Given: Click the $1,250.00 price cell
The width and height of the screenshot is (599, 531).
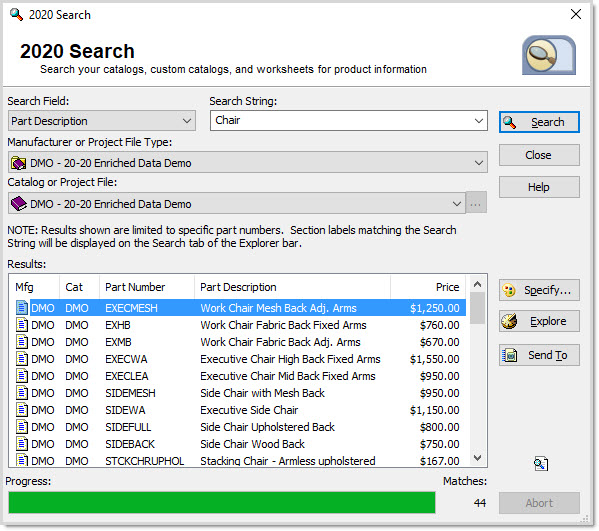Looking at the screenshot, I should 434,308.
